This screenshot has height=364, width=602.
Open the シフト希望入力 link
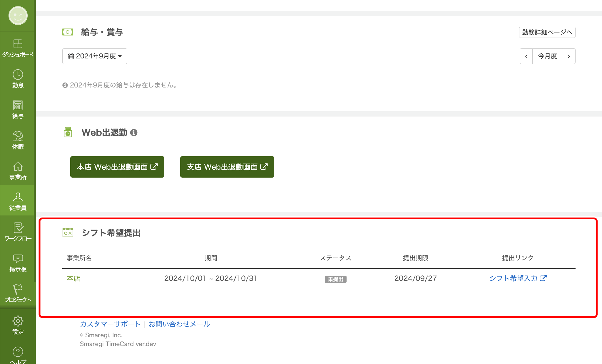click(518, 278)
